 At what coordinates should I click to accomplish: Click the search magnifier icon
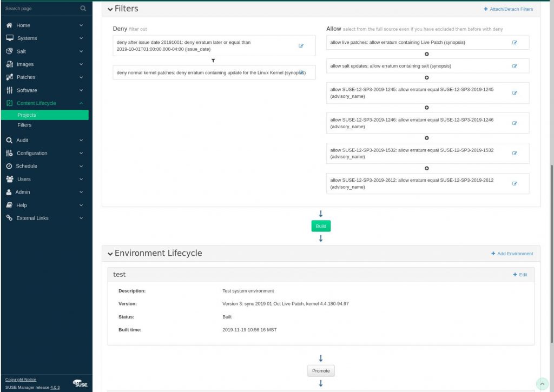click(x=82, y=8)
